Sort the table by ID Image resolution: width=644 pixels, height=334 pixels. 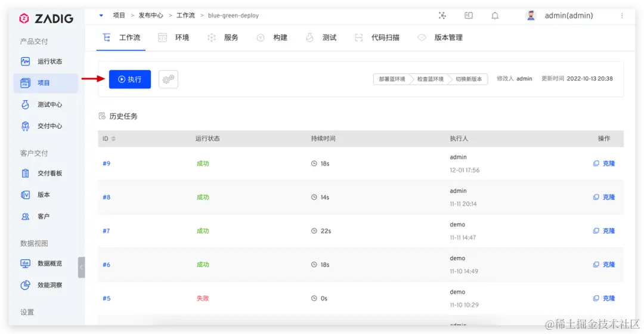tap(113, 139)
